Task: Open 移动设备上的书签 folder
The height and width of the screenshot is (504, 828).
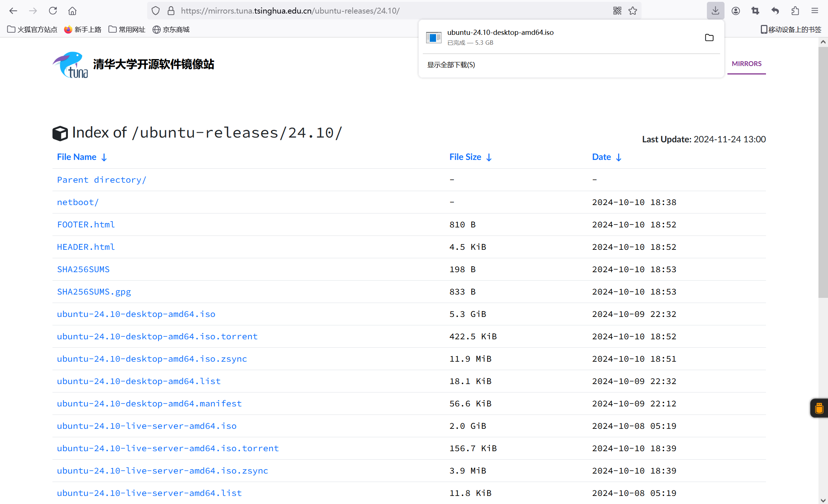Action: tap(791, 29)
